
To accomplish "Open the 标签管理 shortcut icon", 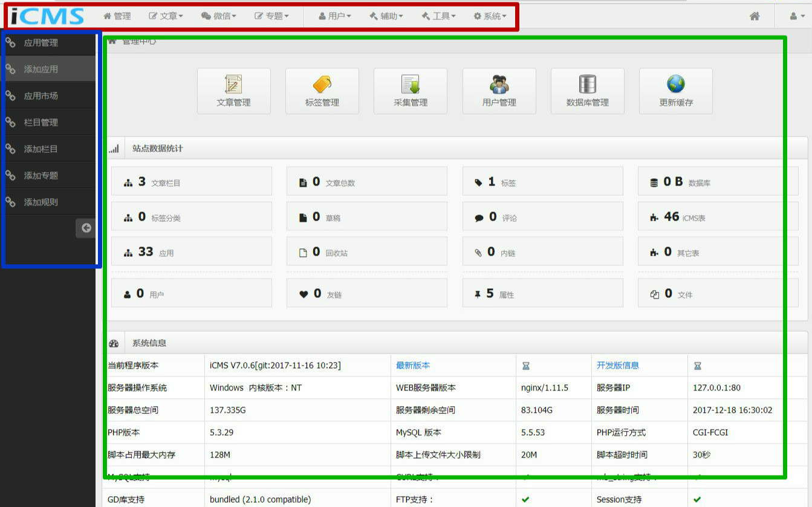I will pyautogui.click(x=322, y=91).
